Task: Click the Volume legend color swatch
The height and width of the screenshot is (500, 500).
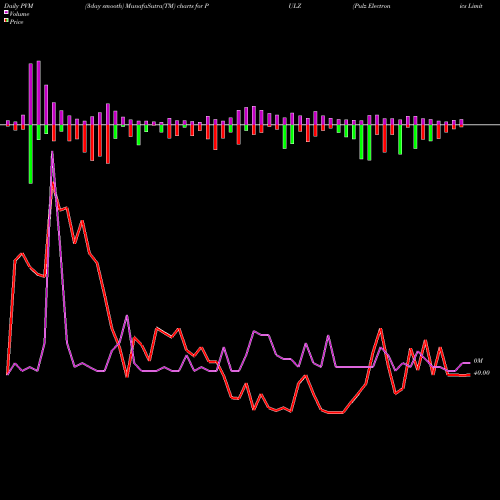Action: click(6, 13)
